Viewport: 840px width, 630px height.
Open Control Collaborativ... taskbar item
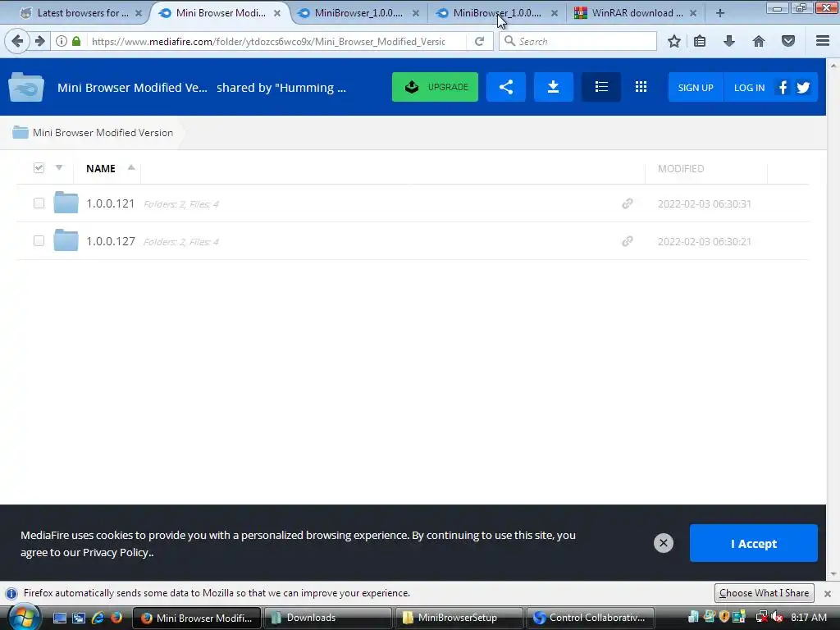(x=591, y=618)
